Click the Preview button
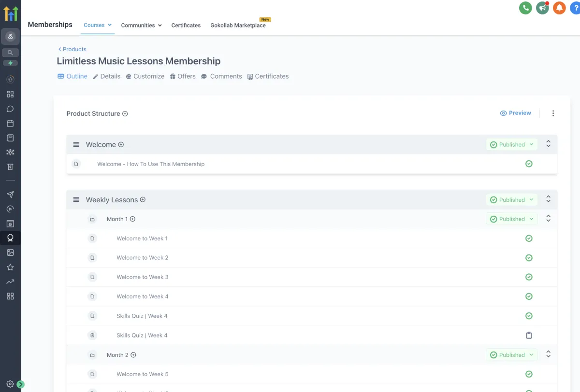Viewport: 580px width, 392px height. [515, 113]
